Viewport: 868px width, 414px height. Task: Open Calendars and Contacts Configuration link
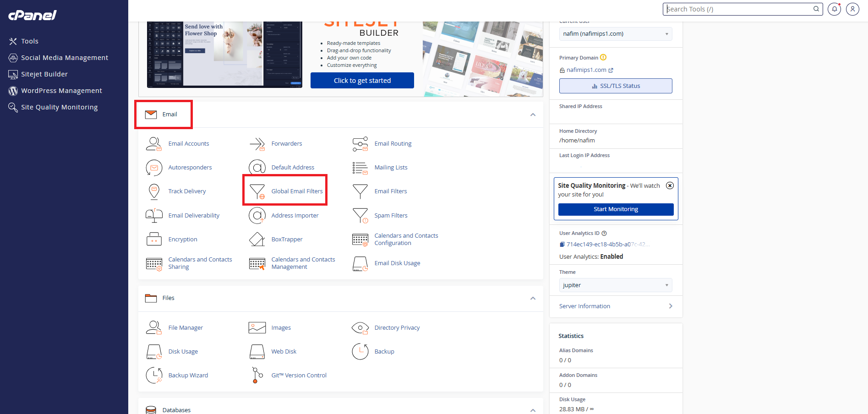click(406, 240)
